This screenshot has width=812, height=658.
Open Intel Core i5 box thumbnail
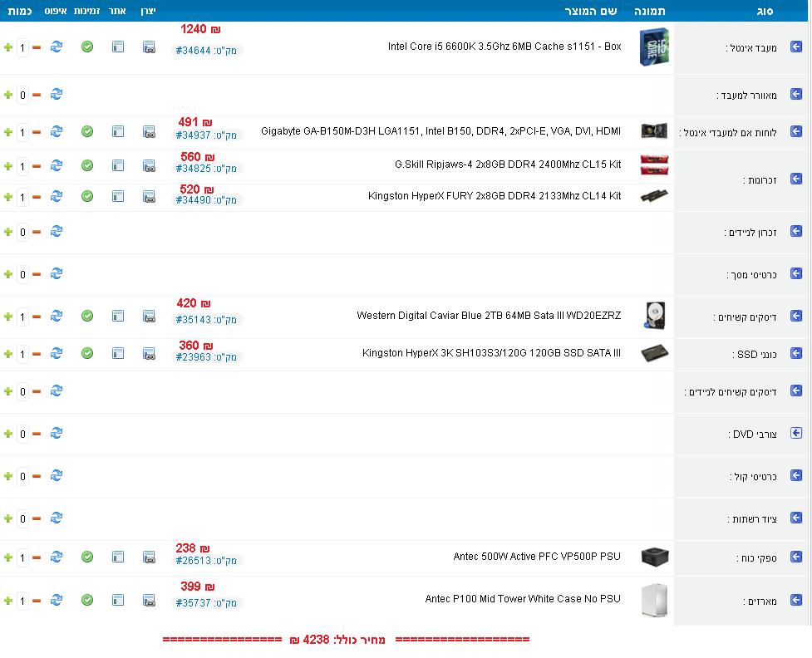click(654, 47)
